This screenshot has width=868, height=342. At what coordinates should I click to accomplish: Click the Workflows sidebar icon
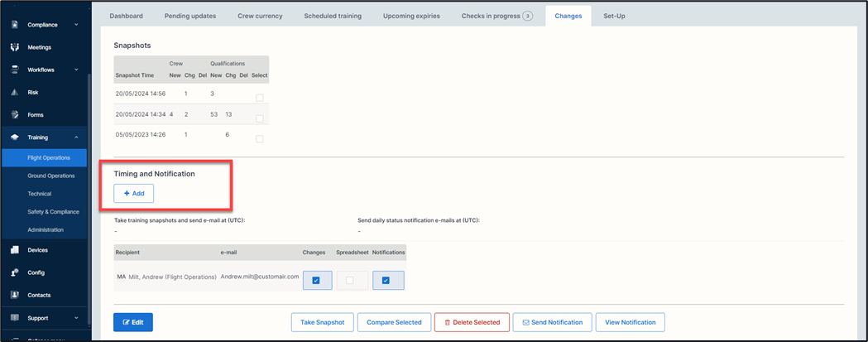click(x=15, y=70)
